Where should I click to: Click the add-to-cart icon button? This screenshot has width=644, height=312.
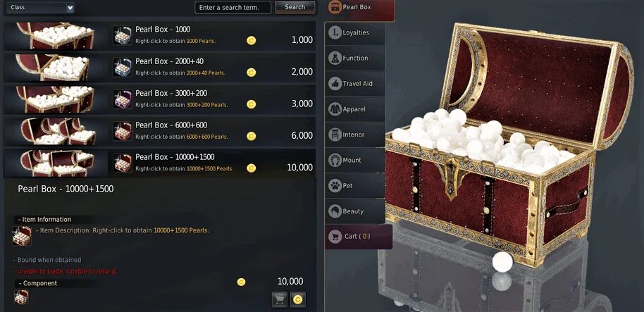click(x=280, y=300)
